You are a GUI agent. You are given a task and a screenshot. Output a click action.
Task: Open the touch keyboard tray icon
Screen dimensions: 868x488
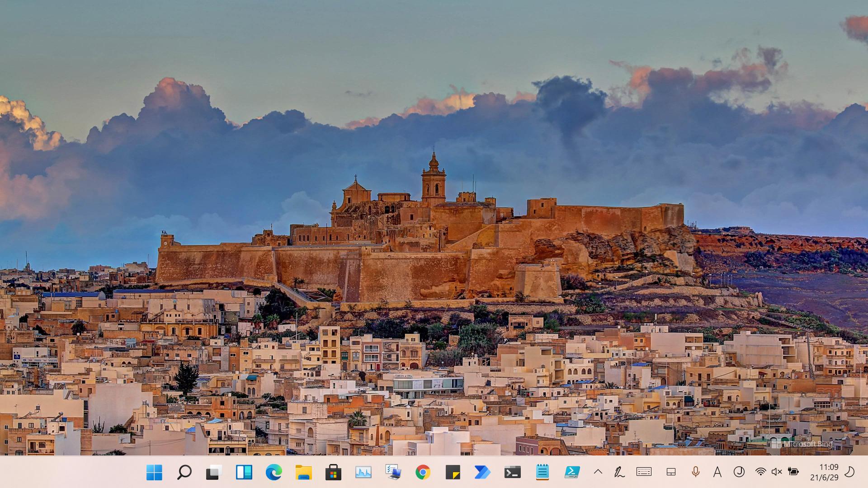tap(644, 472)
